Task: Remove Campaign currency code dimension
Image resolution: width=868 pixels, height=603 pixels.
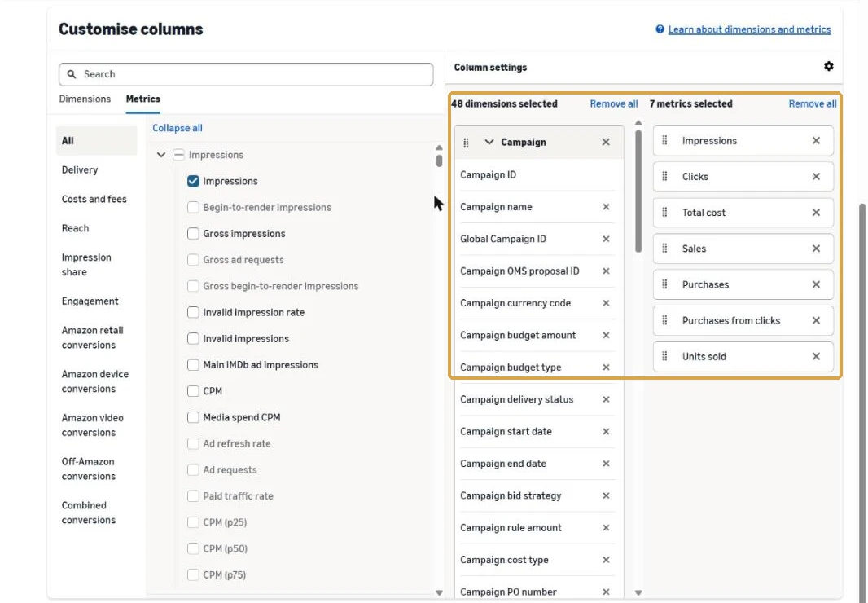Action: coord(606,303)
